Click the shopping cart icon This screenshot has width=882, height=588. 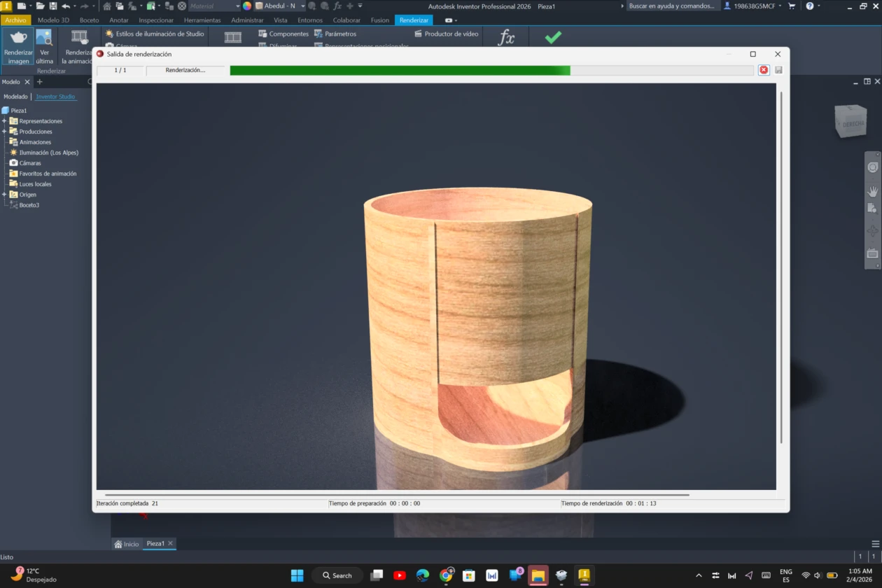click(x=792, y=6)
